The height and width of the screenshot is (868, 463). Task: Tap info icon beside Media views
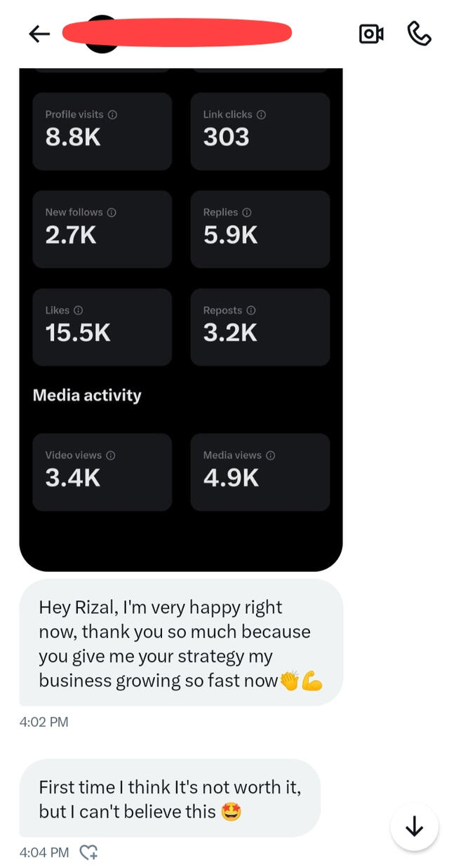coord(271,455)
